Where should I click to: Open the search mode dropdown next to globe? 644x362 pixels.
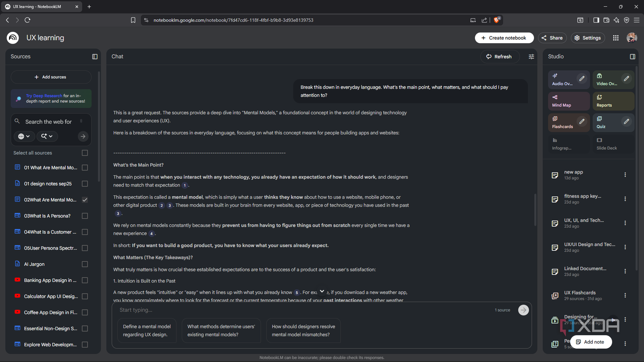tap(47, 136)
